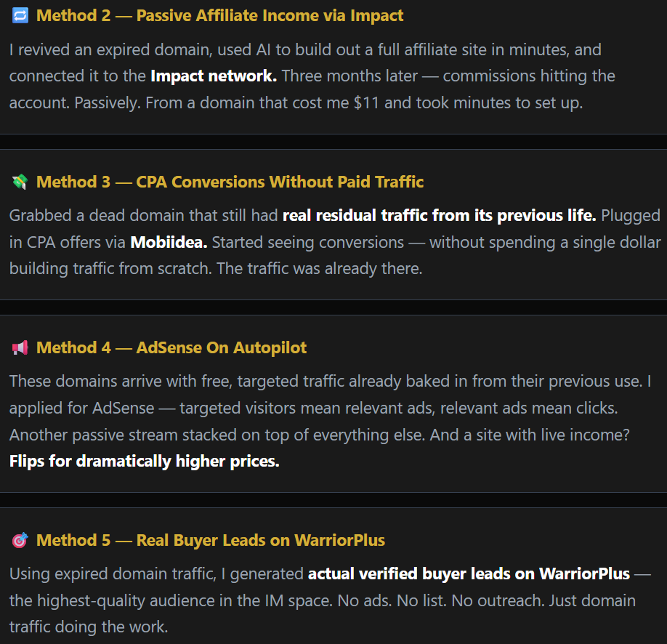
Task: Select the Method 3 CPA Conversions heading
Action: tap(230, 182)
